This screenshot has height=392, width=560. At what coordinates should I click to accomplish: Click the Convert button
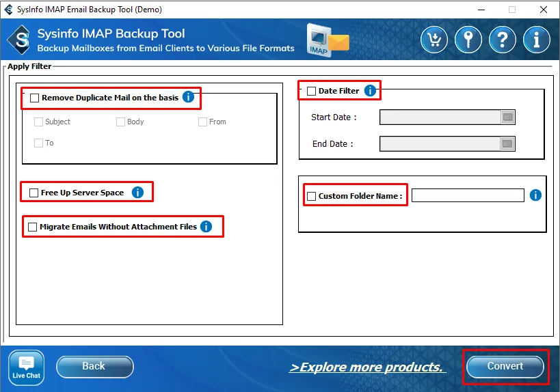[x=505, y=366]
